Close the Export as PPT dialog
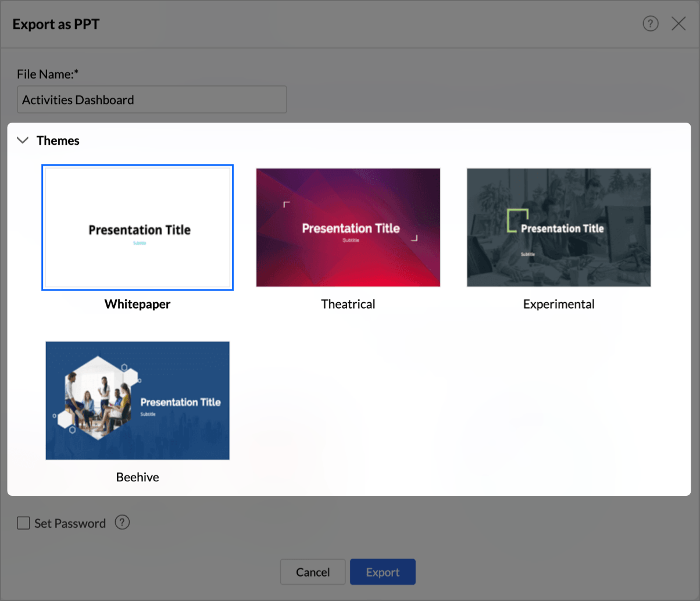 (678, 24)
